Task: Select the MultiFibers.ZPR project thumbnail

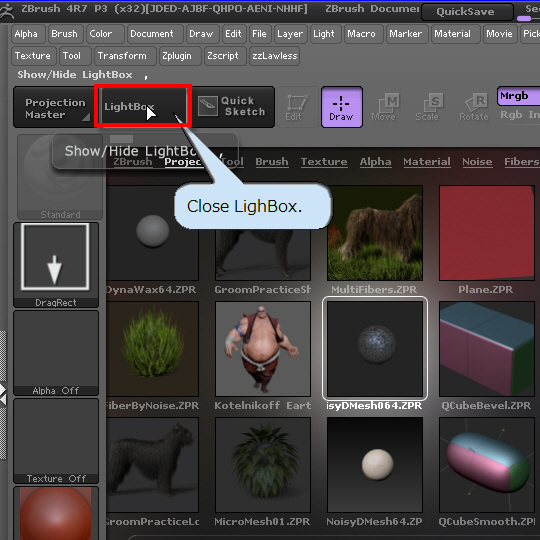Action: pos(375,233)
